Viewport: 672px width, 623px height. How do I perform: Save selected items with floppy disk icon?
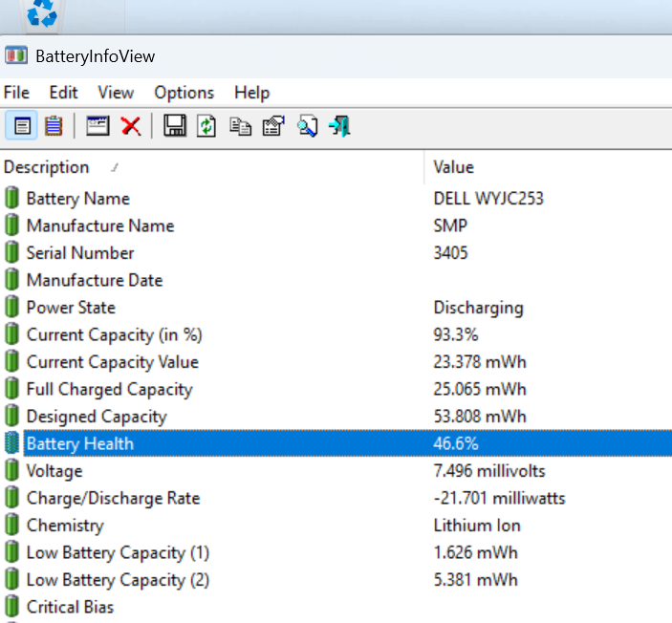175,126
